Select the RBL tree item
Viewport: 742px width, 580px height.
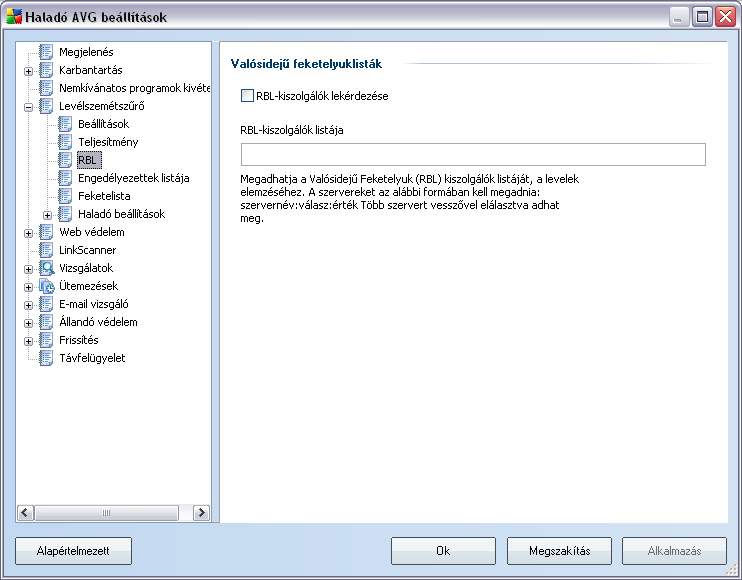pos(88,160)
